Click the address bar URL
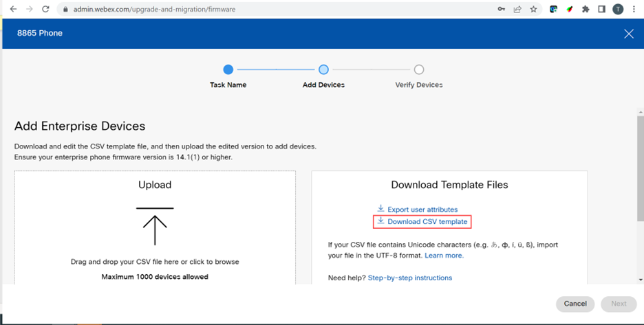 click(154, 9)
